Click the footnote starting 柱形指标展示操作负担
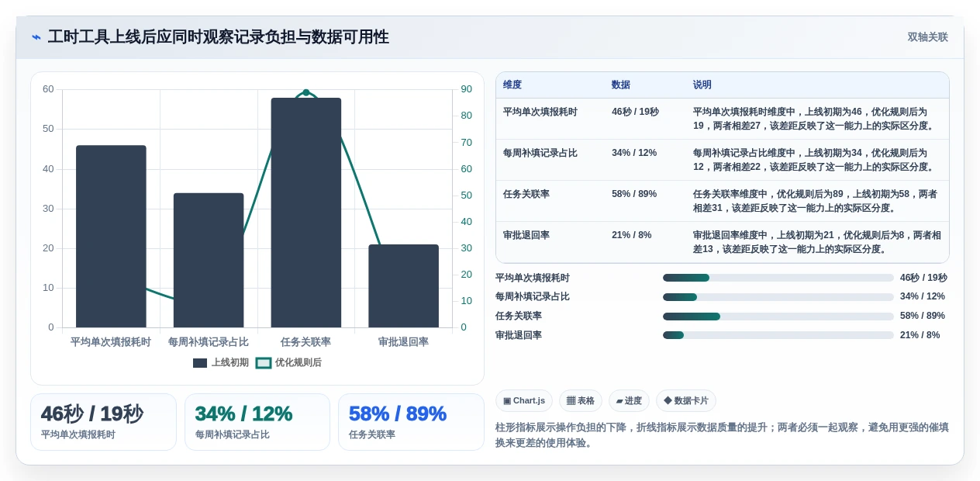This screenshot has height=481, width=980. [x=722, y=434]
